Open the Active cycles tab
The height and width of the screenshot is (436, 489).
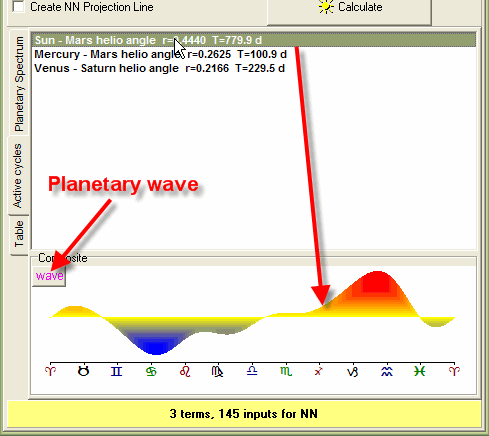coord(18,176)
